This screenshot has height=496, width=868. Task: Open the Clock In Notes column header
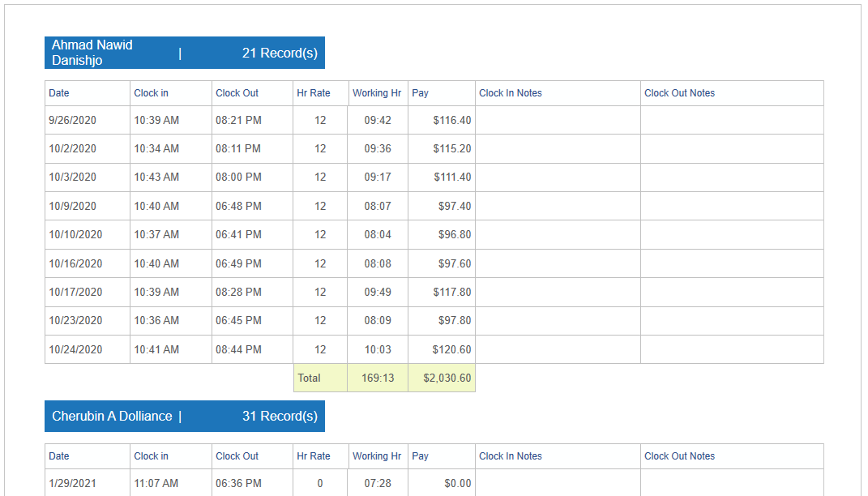(511, 92)
